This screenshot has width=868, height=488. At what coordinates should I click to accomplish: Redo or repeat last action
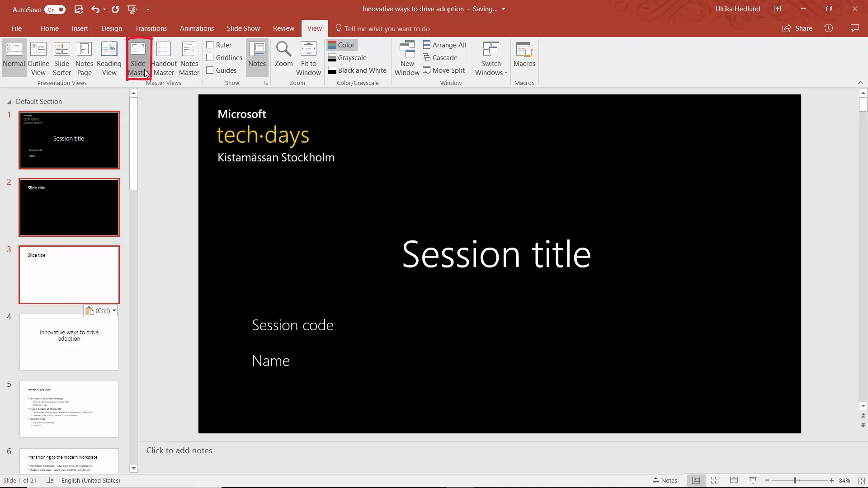(115, 9)
